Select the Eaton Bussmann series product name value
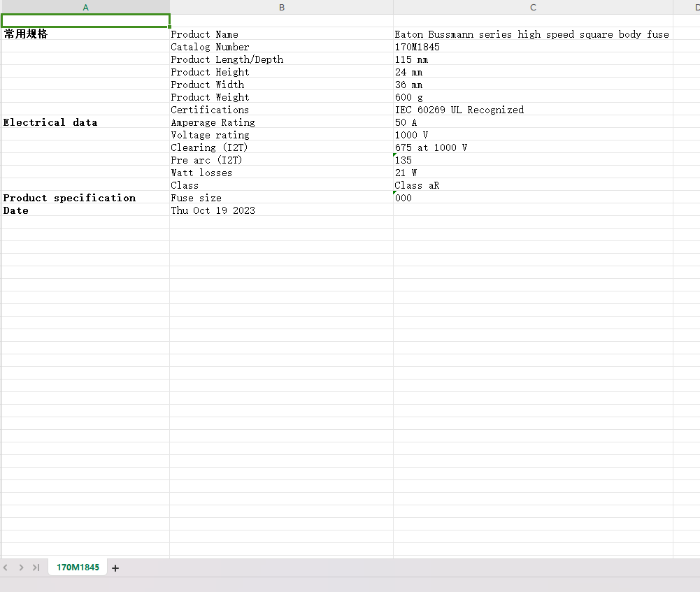This screenshot has width=700, height=592. pyautogui.click(x=533, y=34)
